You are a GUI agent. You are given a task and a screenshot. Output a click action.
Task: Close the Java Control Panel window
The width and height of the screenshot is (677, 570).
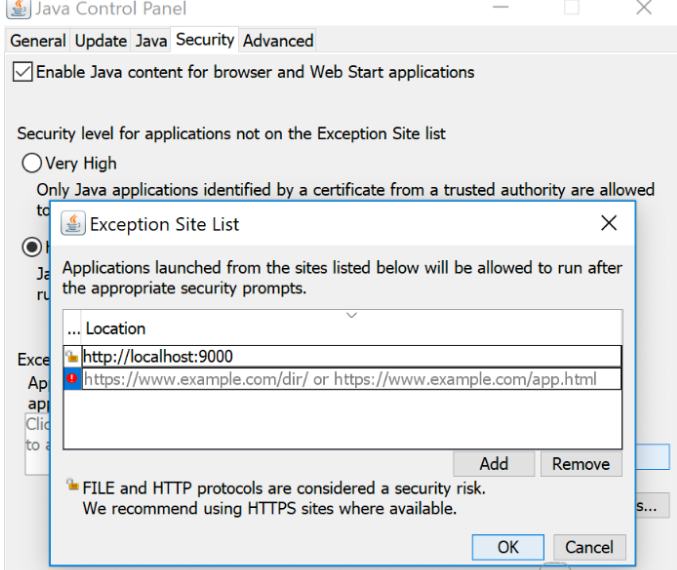tap(644, 7)
